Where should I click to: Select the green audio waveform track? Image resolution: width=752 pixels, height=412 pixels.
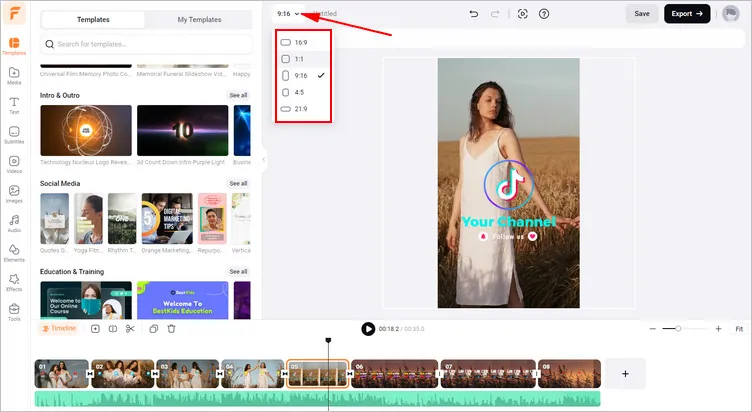tap(317, 399)
